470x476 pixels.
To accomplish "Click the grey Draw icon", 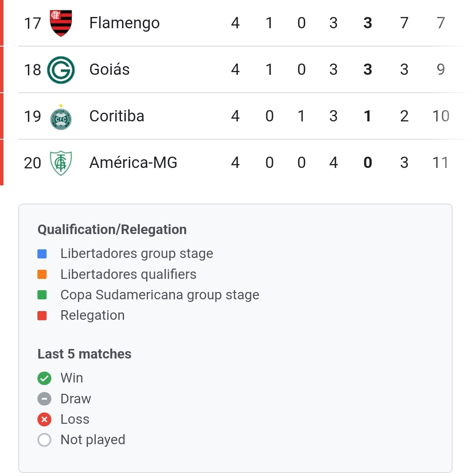I will [44, 399].
